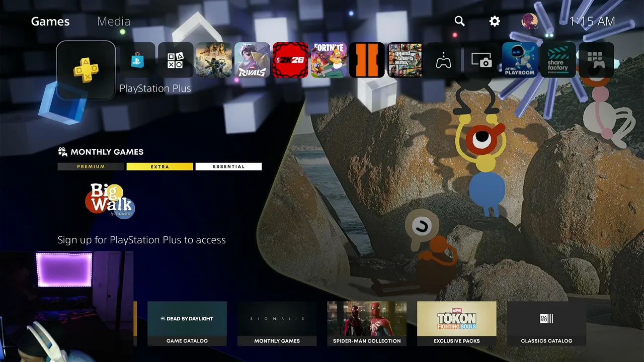
Task: Open the PlayStation Store shopping bag icon
Action: [137, 60]
